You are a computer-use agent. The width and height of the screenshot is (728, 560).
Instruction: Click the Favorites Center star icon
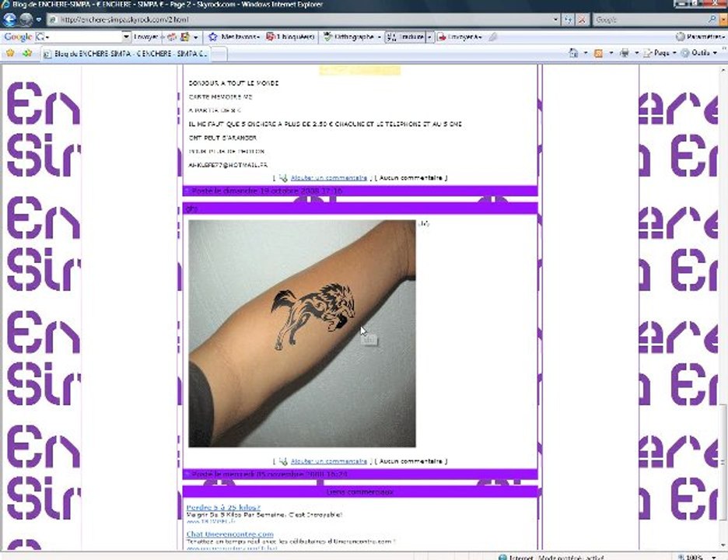coord(10,53)
